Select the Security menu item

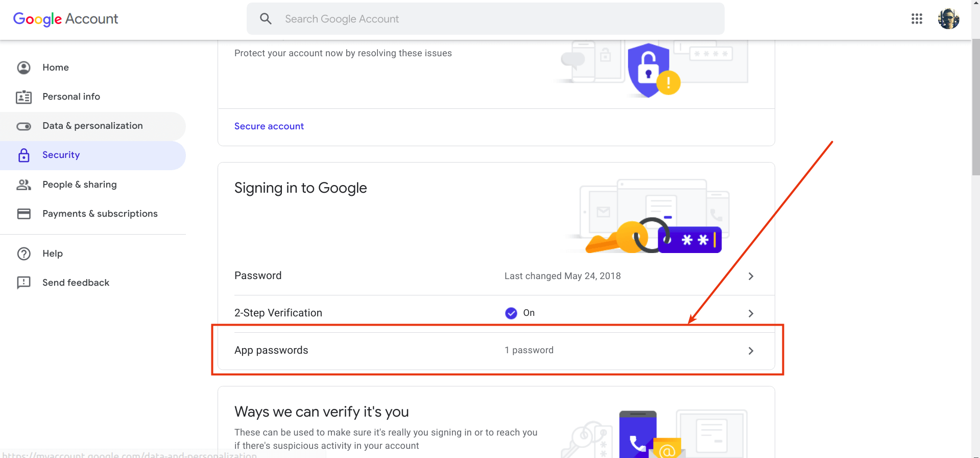coord(93,155)
